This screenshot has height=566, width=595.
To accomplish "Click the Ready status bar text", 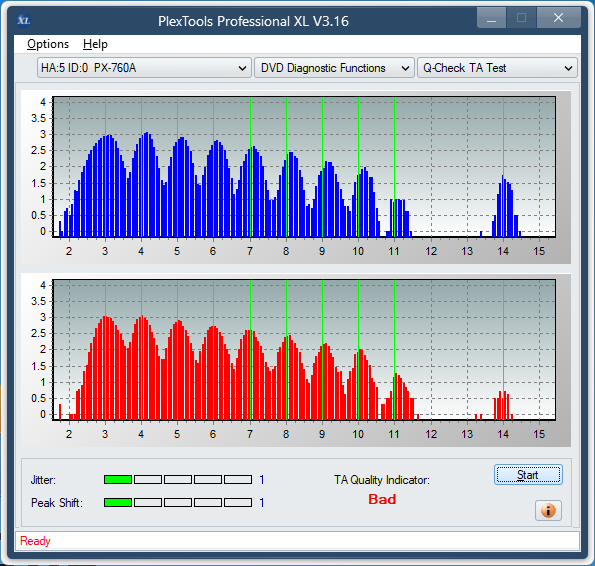I will point(35,541).
